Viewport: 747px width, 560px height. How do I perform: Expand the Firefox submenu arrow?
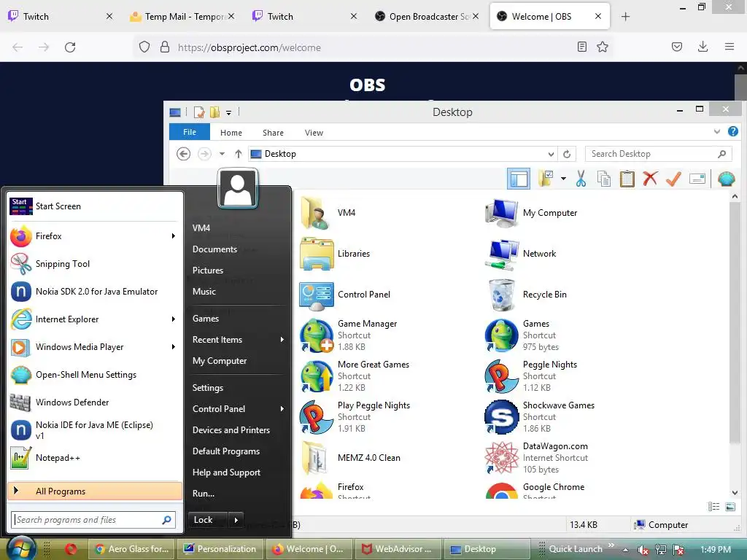pyautogui.click(x=174, y=236)
